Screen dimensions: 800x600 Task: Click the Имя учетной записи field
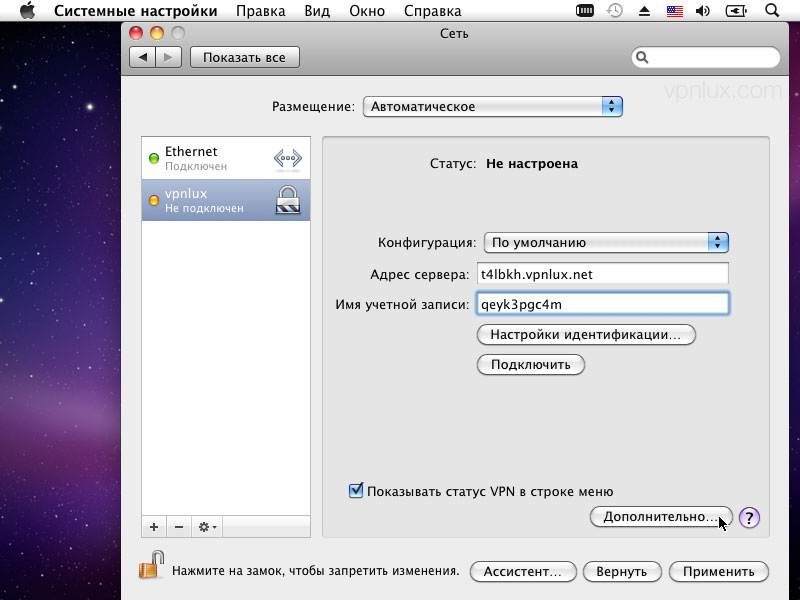point(603,304)
